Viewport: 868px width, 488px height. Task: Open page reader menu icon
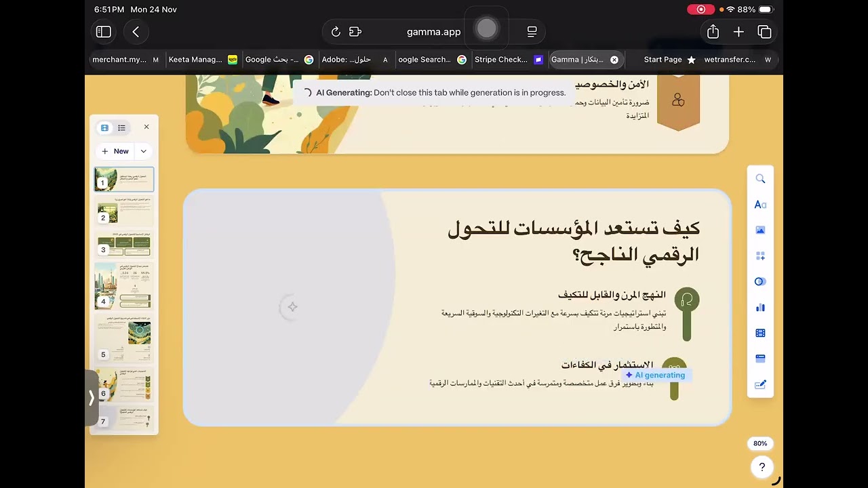532,32
